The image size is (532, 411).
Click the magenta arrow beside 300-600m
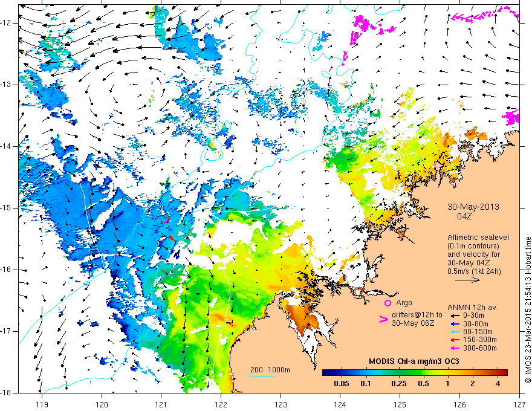[455, 348]
